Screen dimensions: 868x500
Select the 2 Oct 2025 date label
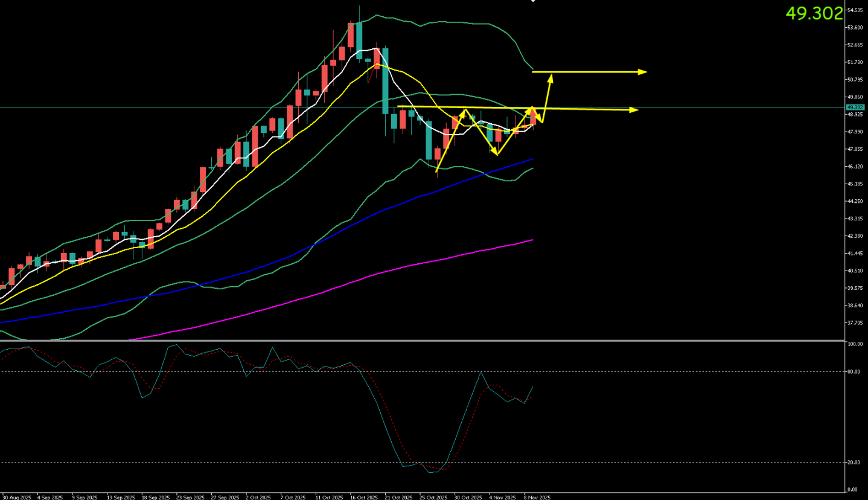[260, 497]
